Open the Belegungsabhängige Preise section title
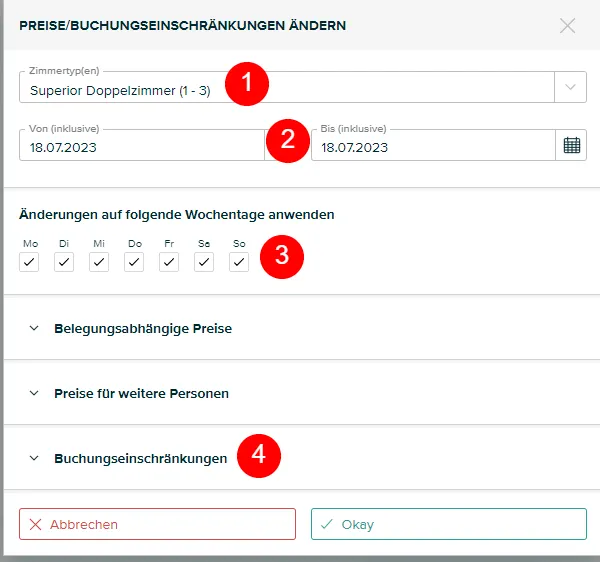 point(143,329)
